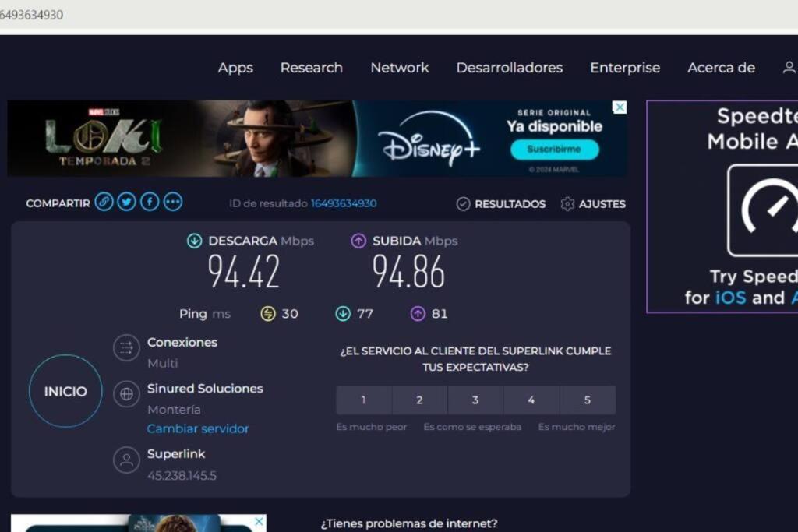Open more sharing options ellipsis icon
The height and width of the screenshot is (532, 798).
(173, 202)
